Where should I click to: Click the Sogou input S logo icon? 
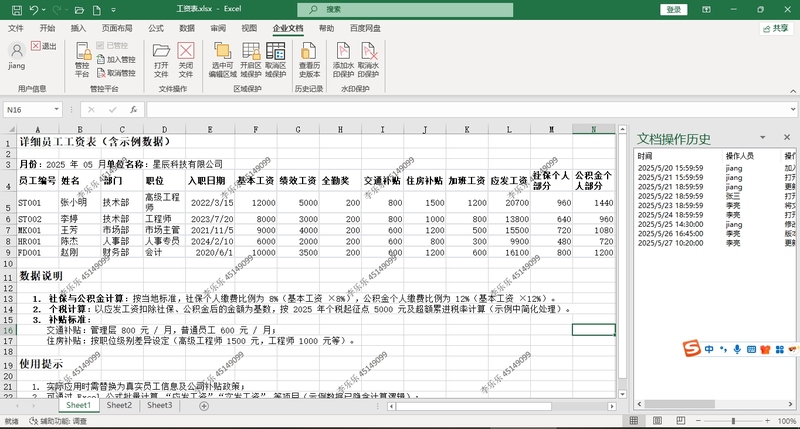pos(692,349)
